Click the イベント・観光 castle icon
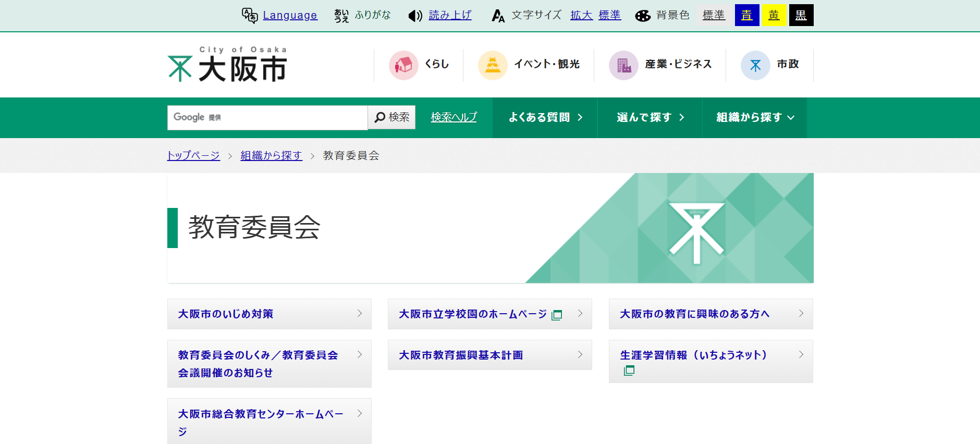Viewport: 980px width, 444px height. (x=493, y=65)
